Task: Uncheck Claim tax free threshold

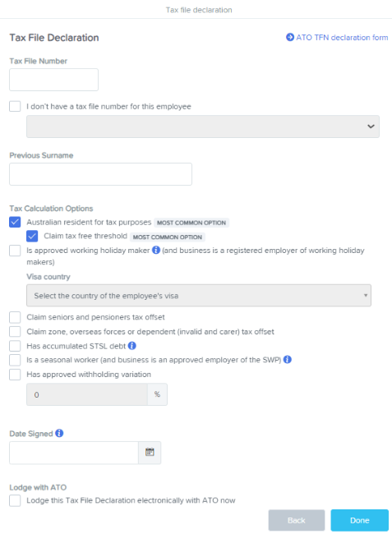Action: (32, 236)
